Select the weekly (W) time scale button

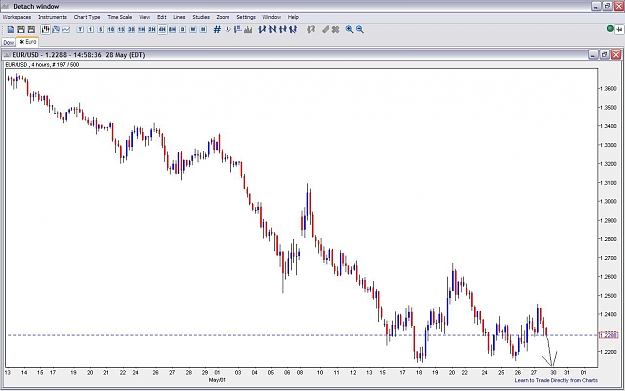pos(193,29)
